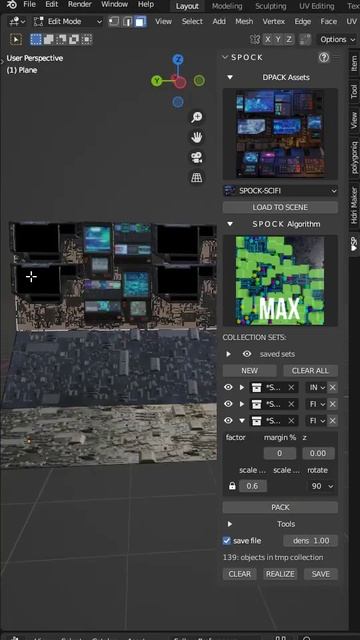Click the scale 0.6 value field
The height and width of the screenshot is (640, 360).
(253, 486)
